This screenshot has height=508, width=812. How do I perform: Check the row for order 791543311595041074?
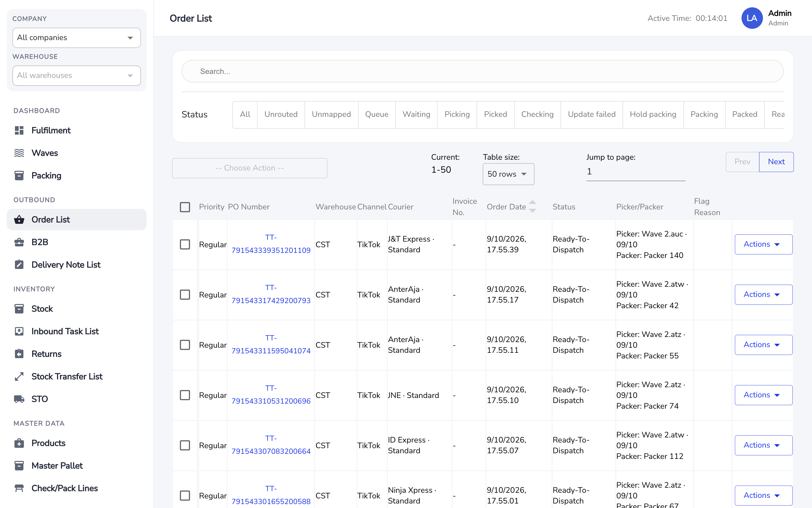click(x=185, y=345)
